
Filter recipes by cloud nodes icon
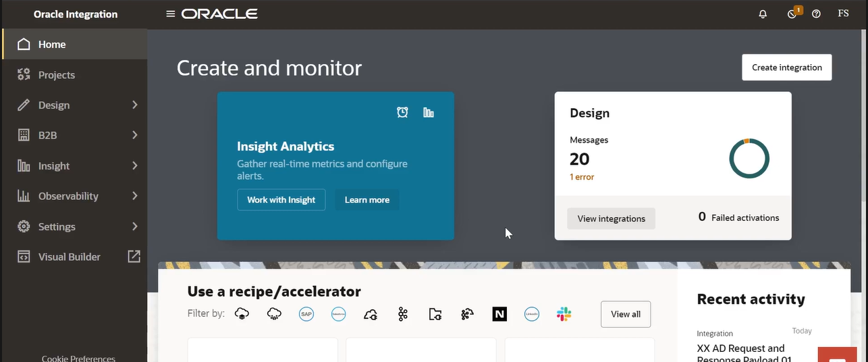[467, 314]
